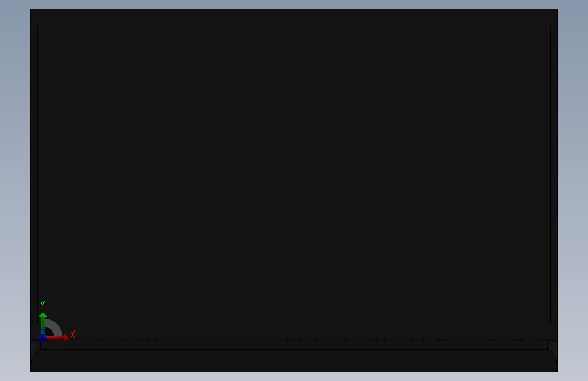
Task: Select the small right corner block above base
Action: click(x=552, y=346)
